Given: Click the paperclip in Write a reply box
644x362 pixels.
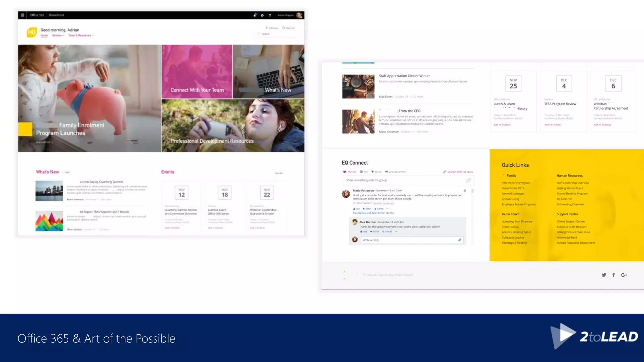Looking at the screenshot, I should (x=459, y=240).
